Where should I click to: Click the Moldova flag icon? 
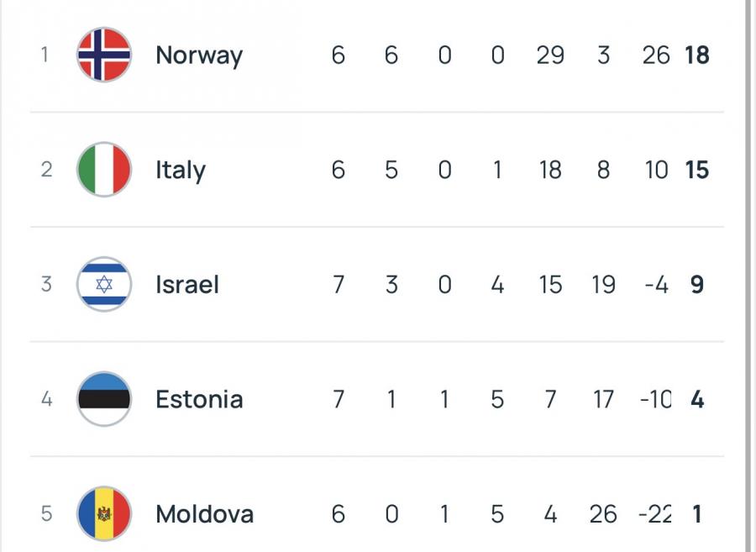point(104,513)
